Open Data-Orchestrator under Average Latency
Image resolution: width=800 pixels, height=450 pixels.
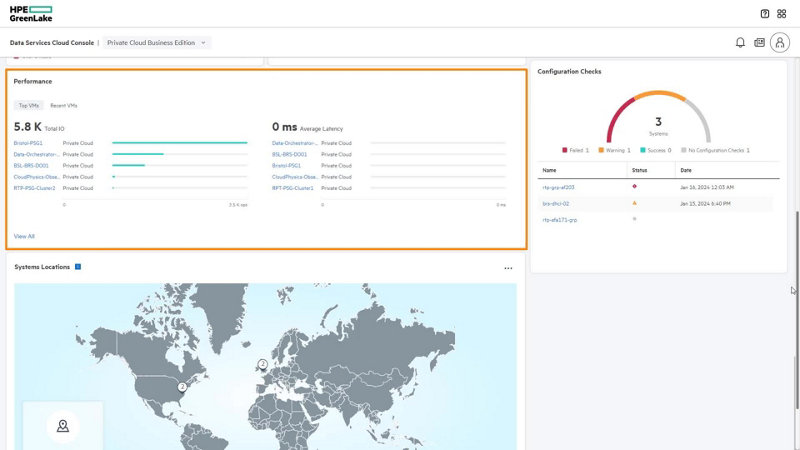294,143
